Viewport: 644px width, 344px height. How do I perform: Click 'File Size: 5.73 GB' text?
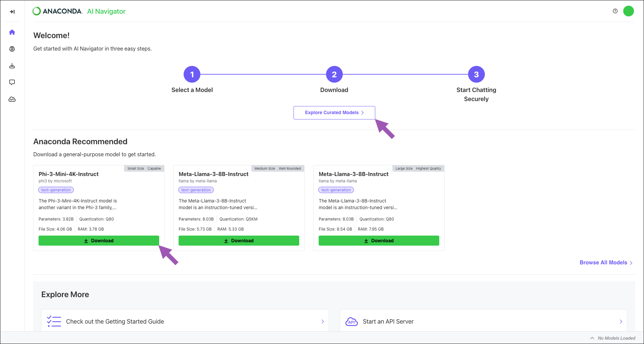(195, 229)
